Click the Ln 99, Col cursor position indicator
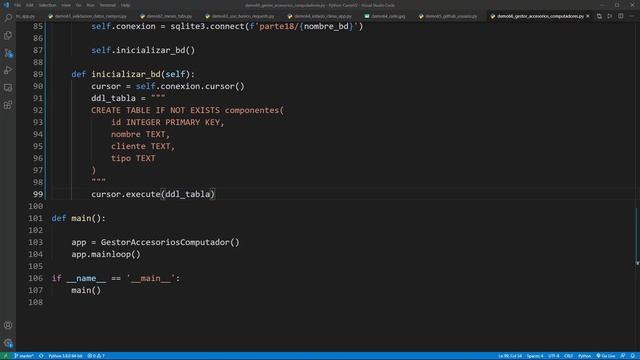 [x=509, y=356]
